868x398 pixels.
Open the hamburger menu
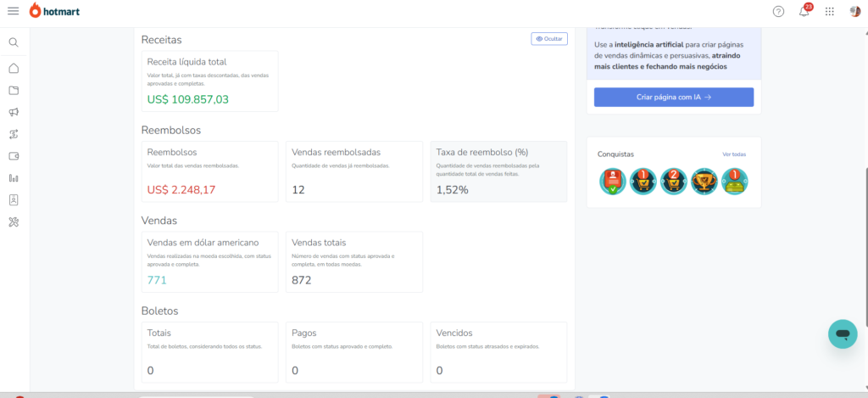(x=13, y=11)
